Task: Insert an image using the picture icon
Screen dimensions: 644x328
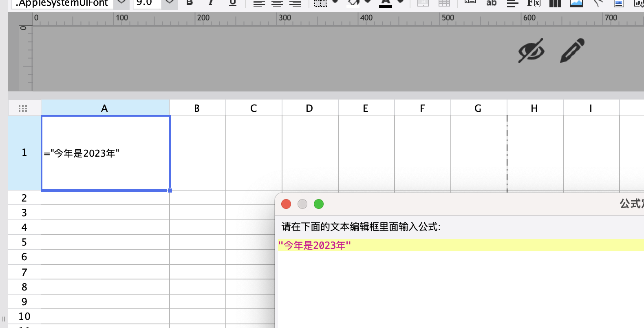Action: click(x=576, y=3)
